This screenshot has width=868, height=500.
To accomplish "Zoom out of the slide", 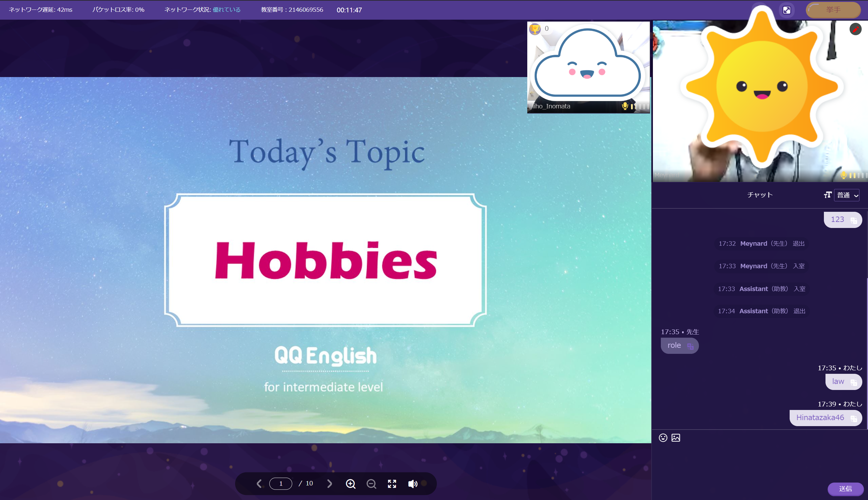I will [371, 484].
